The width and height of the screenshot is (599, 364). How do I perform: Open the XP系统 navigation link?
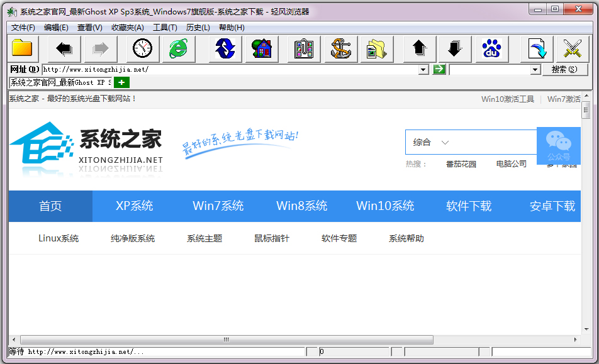pyautogui.click(x=135, y=206)
